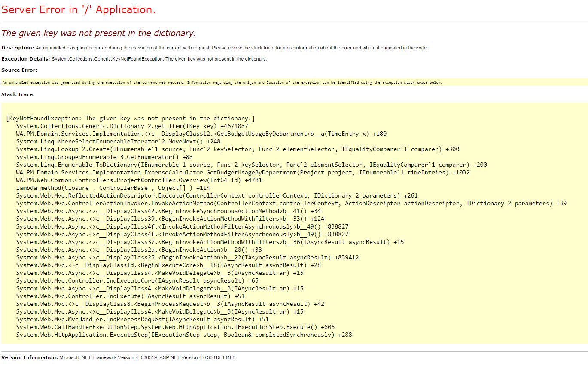Click the 'Server Error in / Application' heading
The image size is (588, 378).
click(79, 10)
